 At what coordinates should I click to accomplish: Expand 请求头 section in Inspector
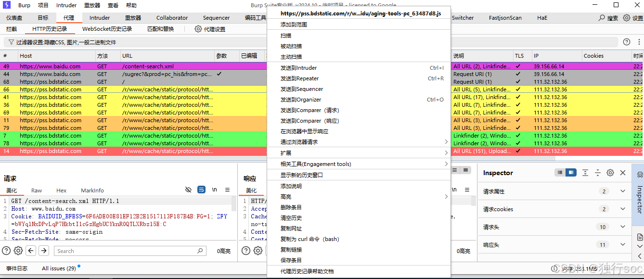623,227
